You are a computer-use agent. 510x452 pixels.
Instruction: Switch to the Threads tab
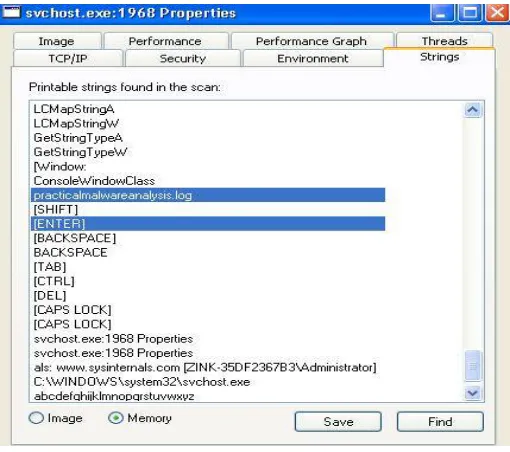[444, 41]
